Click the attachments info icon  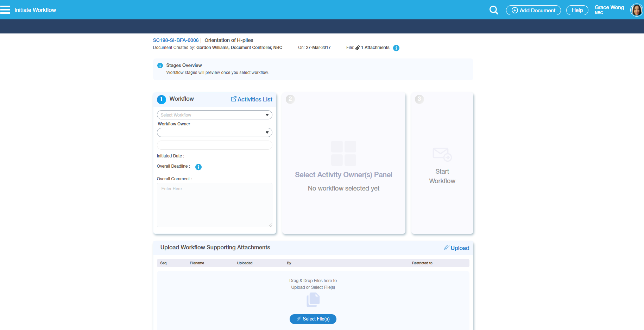pos(396,48)
